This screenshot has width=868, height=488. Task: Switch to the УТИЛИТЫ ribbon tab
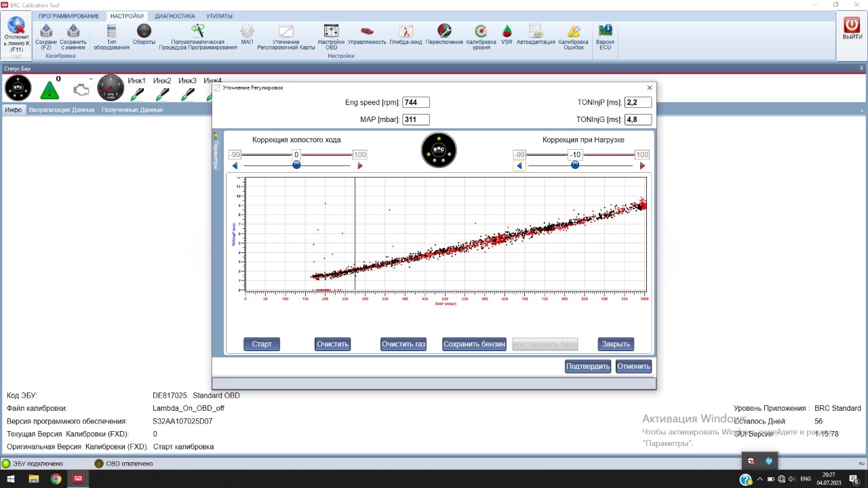219,16
